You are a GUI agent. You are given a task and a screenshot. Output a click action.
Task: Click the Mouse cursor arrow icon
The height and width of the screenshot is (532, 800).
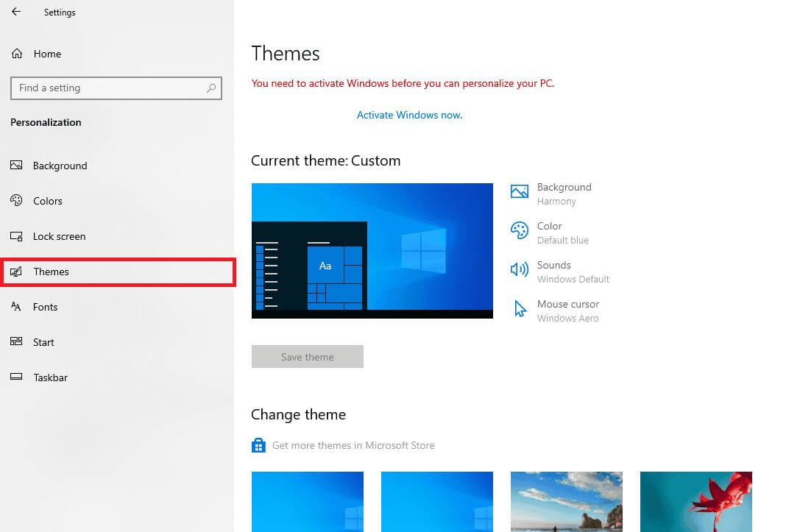pos(520,308)
